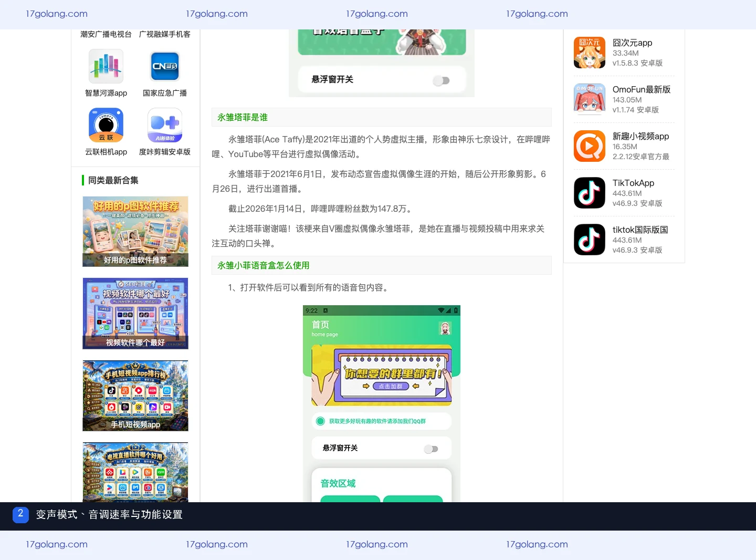
Task: Click the 国家应急广播 text label
Action: click(165, 93)
